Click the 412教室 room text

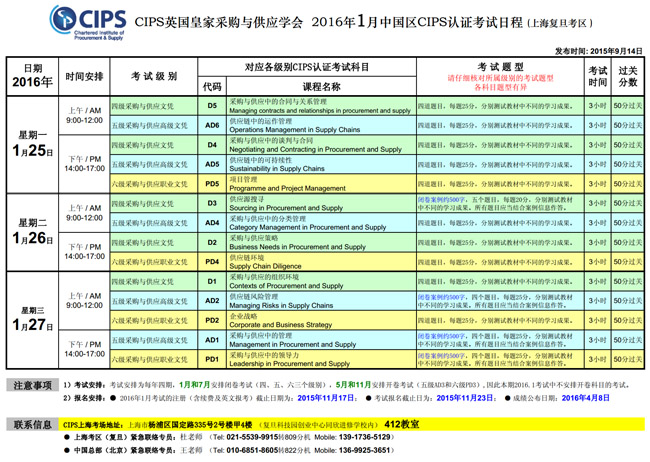pyautogui.click(x=402, y=424)
